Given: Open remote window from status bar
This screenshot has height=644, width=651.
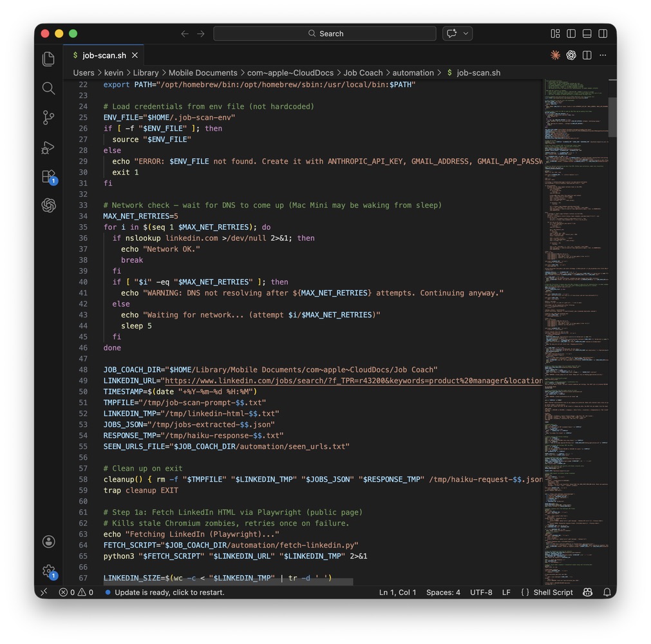Looking at the screenshot, I should (44, 592).
